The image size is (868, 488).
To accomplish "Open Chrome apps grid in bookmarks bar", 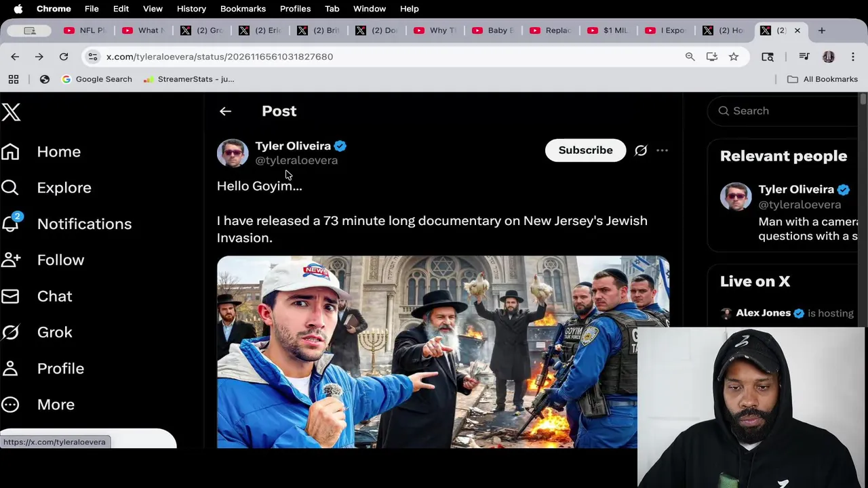I will 14,79.
